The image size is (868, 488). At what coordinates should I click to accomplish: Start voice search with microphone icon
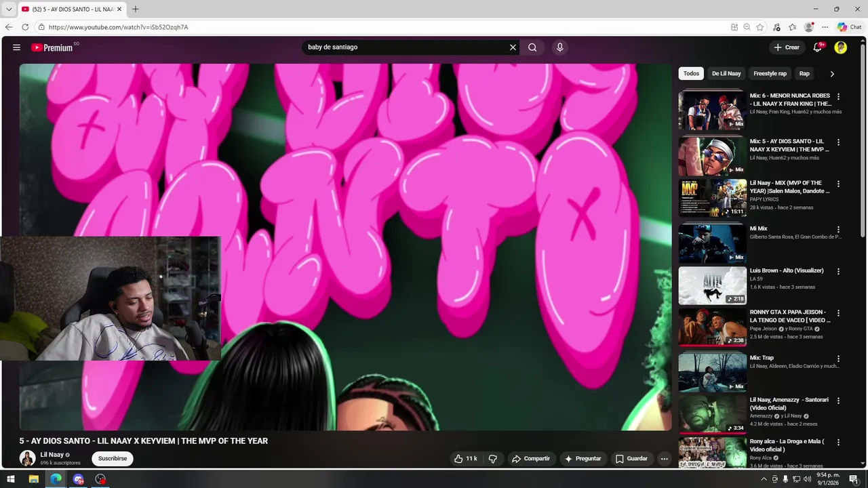(x=559, y=47)
